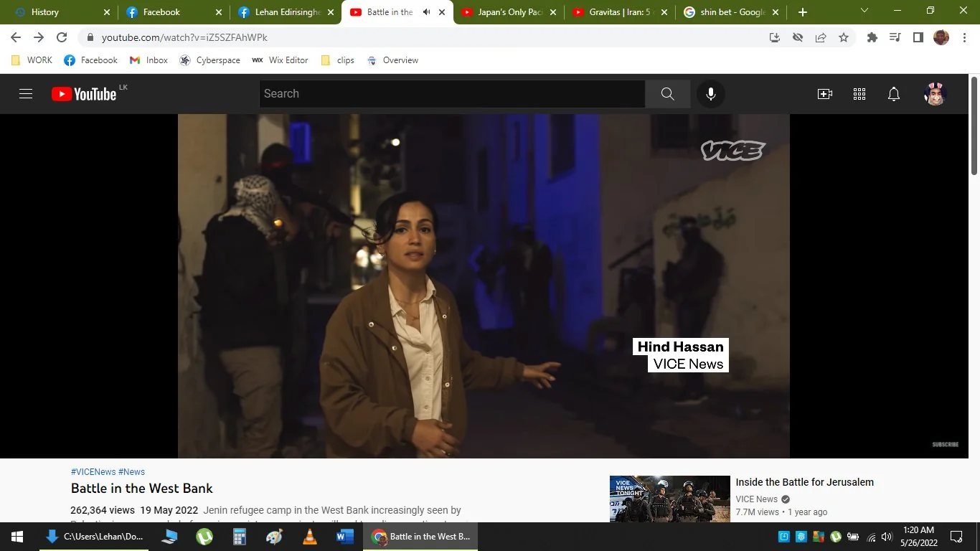Open the volume speaker tray icon
This screenshot has height=551, width=980.
[x=887, y=537]
